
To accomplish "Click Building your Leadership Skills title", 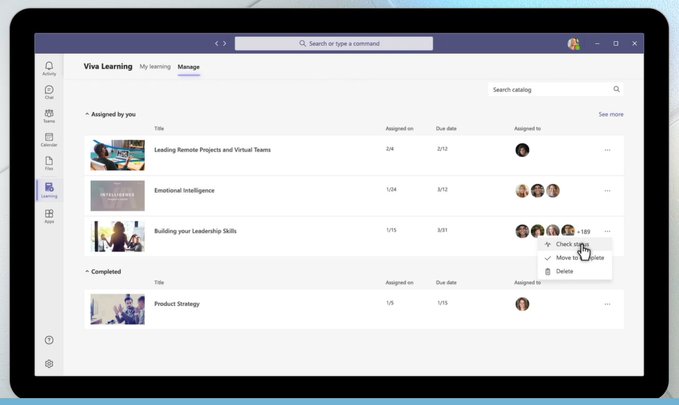I will click(195, 231).
